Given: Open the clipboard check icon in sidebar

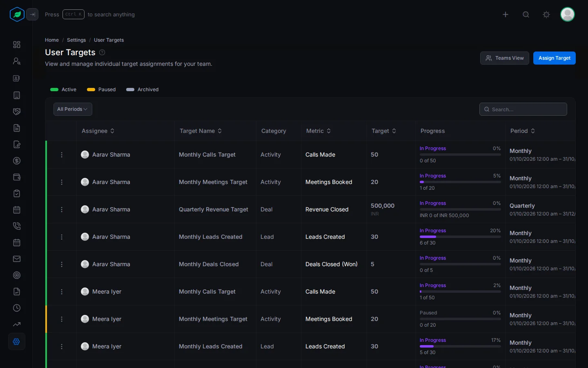Looking at the screenshot, I should 17,193.
